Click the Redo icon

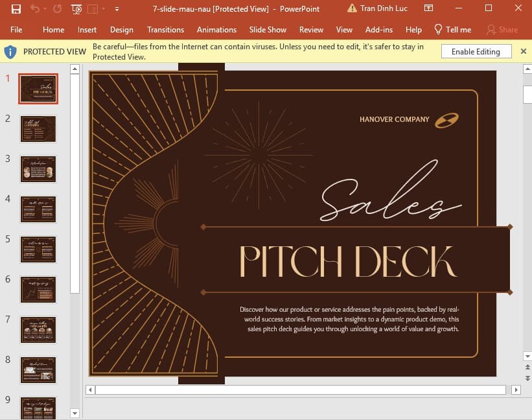coord(57,8)
